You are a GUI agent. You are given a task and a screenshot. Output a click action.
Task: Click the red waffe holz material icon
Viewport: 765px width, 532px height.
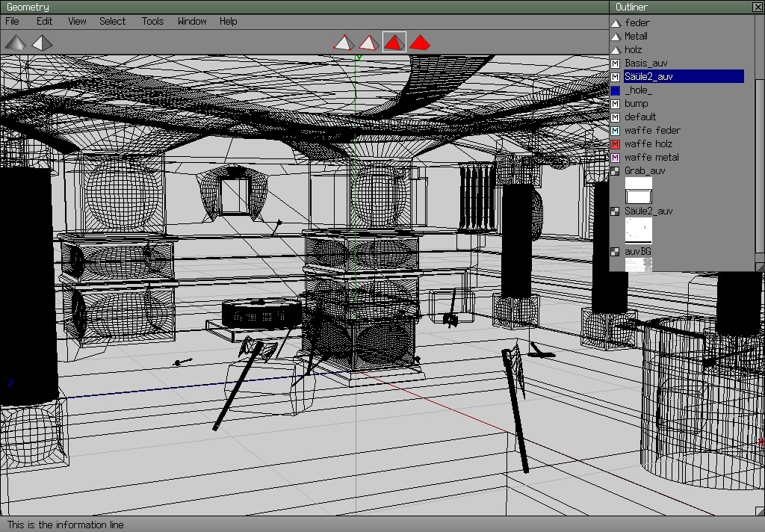[616, 144]
